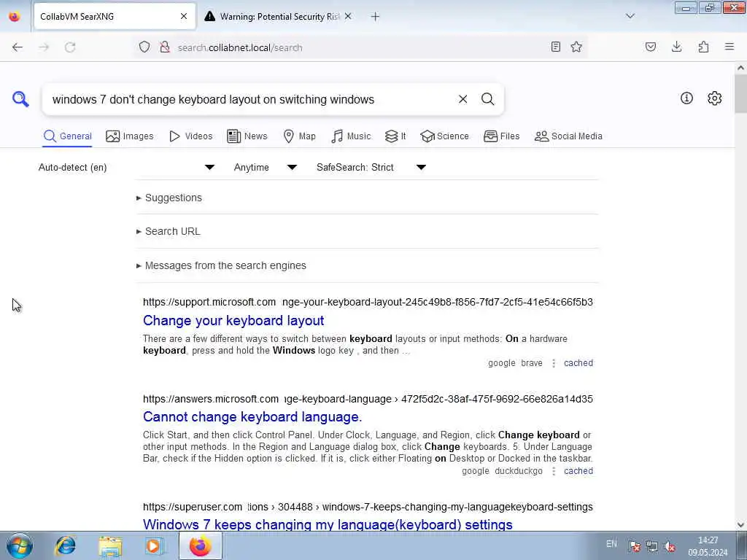Switch to the Science search tab
747x560 pixels.
pos(444,136)
